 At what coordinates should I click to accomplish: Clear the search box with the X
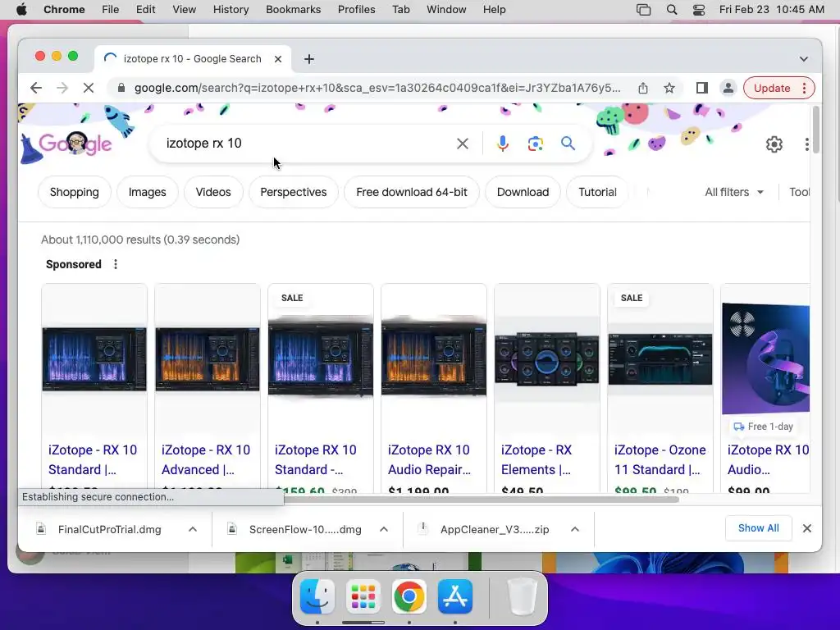click(463, 143)
